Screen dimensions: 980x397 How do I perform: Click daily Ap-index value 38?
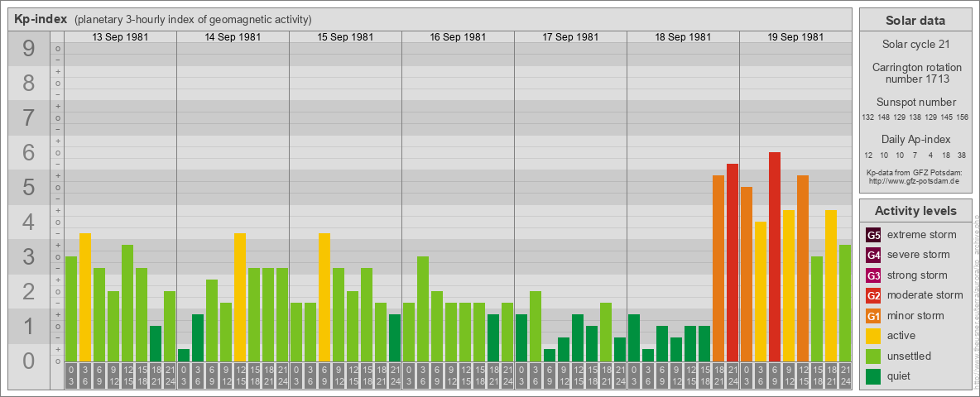click(961, 155)
